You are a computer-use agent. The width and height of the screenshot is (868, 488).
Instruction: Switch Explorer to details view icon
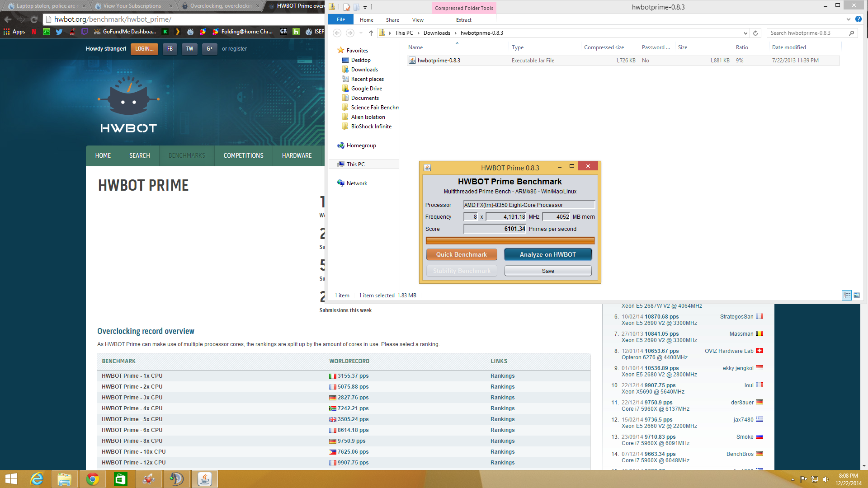847,295
